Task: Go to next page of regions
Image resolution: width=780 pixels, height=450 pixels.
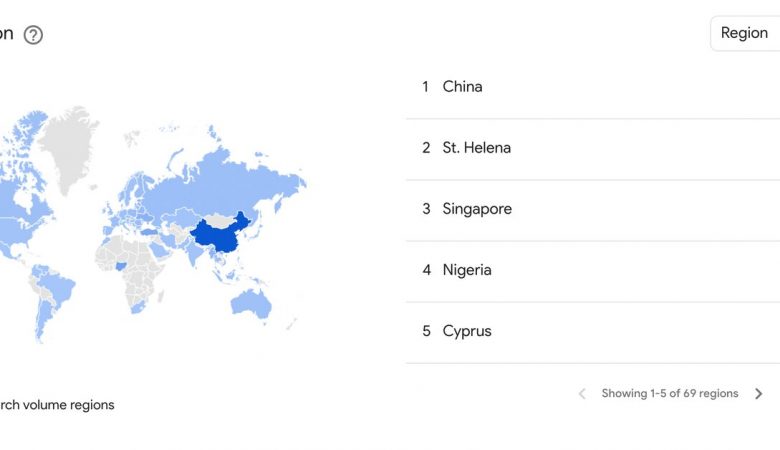Action: [759, 394]
